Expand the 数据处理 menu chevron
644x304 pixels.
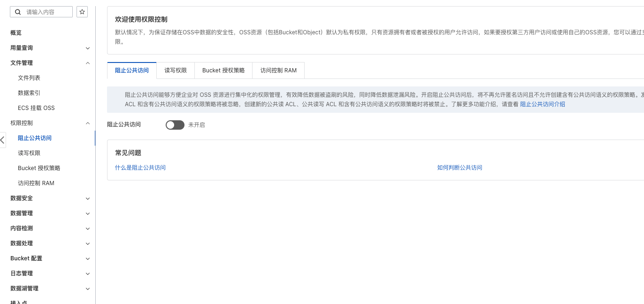coord(88,243)
